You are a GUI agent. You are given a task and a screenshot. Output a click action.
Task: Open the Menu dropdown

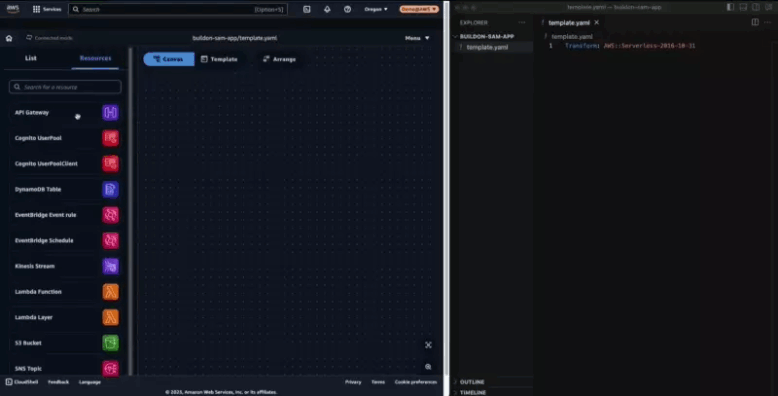417,38
